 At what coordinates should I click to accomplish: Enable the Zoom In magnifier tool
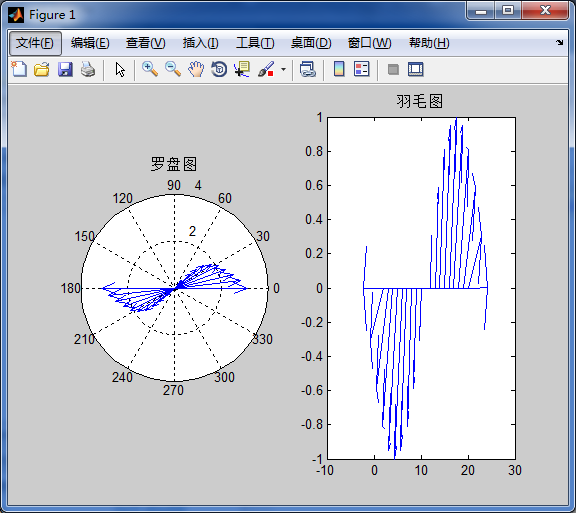(150, 69)
